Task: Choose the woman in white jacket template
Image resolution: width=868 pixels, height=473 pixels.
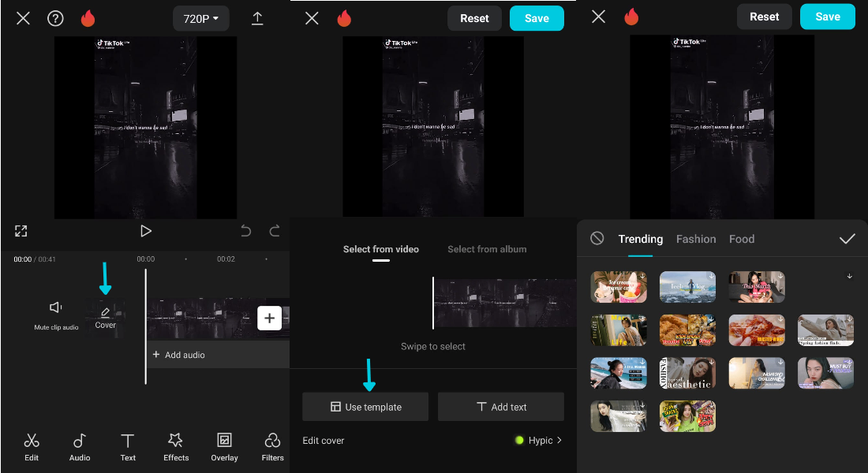Action: click(619, 416)
